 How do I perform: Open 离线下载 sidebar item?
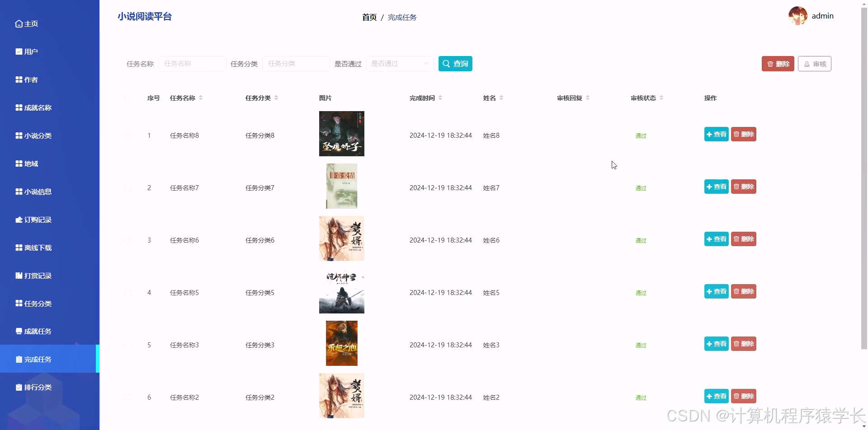(x=50, y=248)
